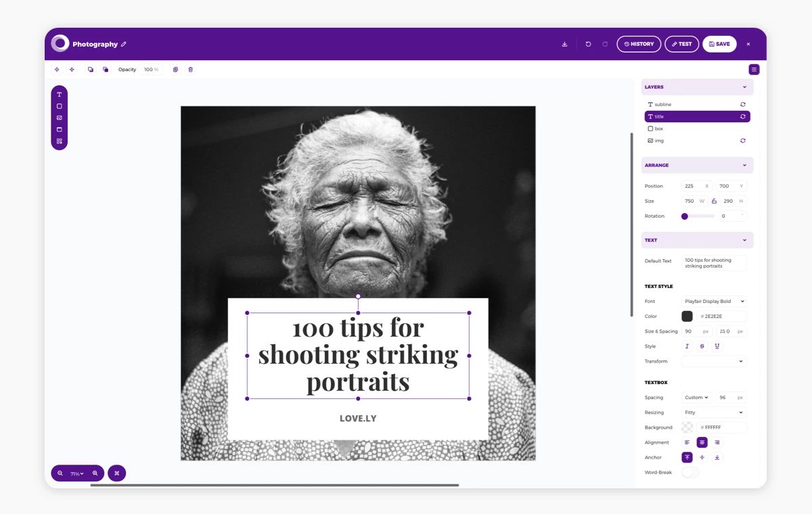Click the undo icon
Image resolution: width=812 pixels, height=514 pixels.
(x=588, y=44)
